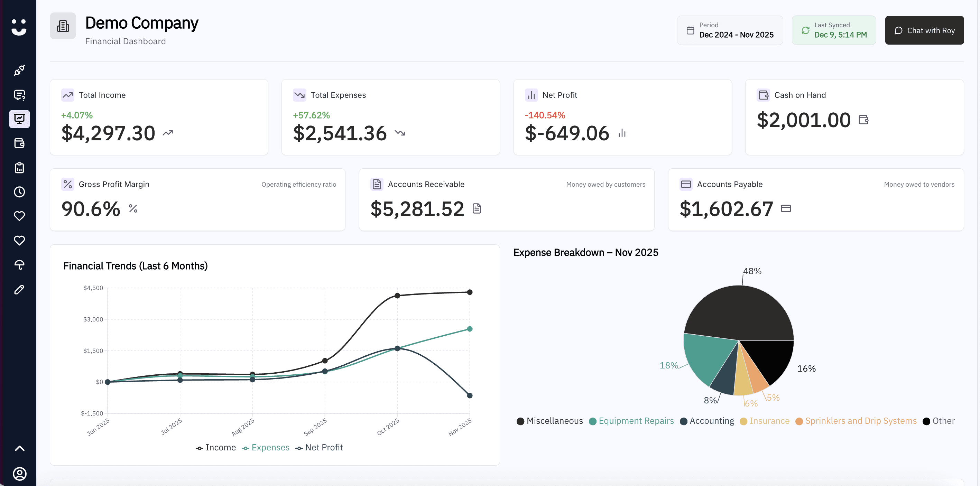This screenshot has width=980, height=486.
Task: Open the wallet icon in sidebar
Action: coord(19,143)
